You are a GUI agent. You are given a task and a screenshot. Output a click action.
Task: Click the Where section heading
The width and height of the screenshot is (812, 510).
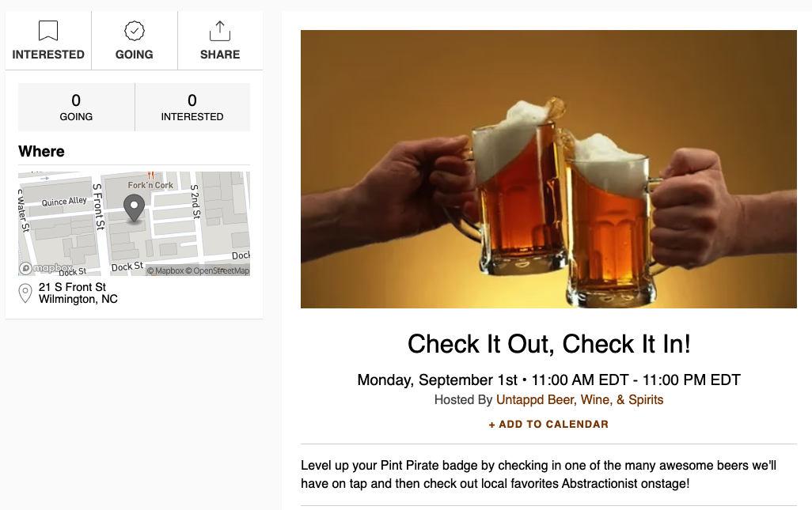pyautogui.click(x=41, y=151)
